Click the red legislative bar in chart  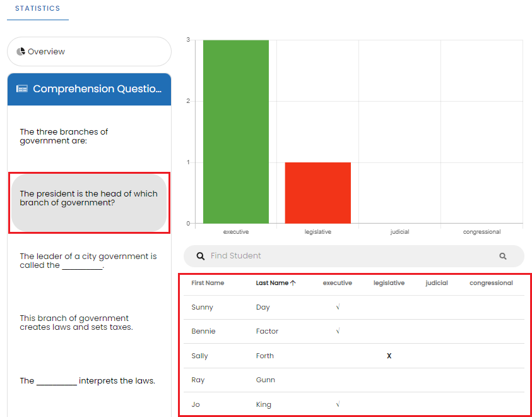click(318, 193)
